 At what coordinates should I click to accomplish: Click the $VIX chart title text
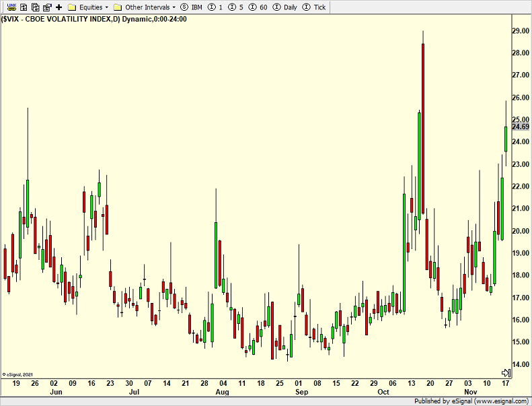(94, 19)
